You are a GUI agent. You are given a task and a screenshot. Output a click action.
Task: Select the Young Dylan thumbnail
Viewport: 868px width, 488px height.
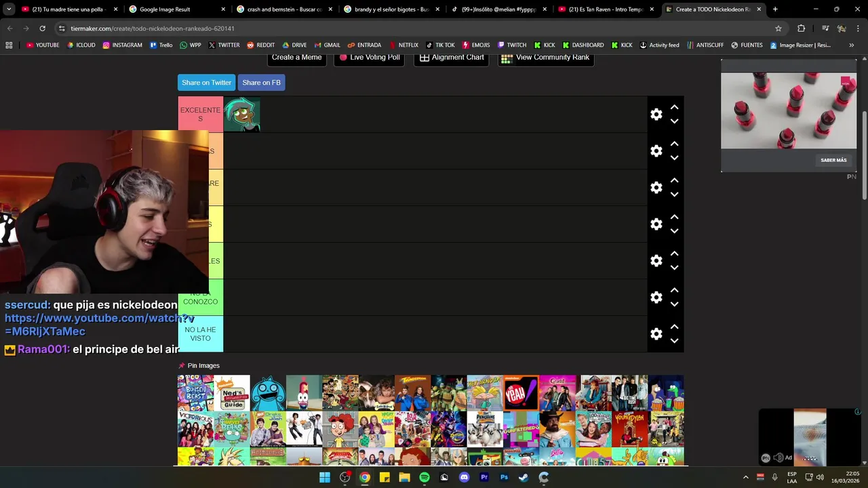(x=629, y=429)
